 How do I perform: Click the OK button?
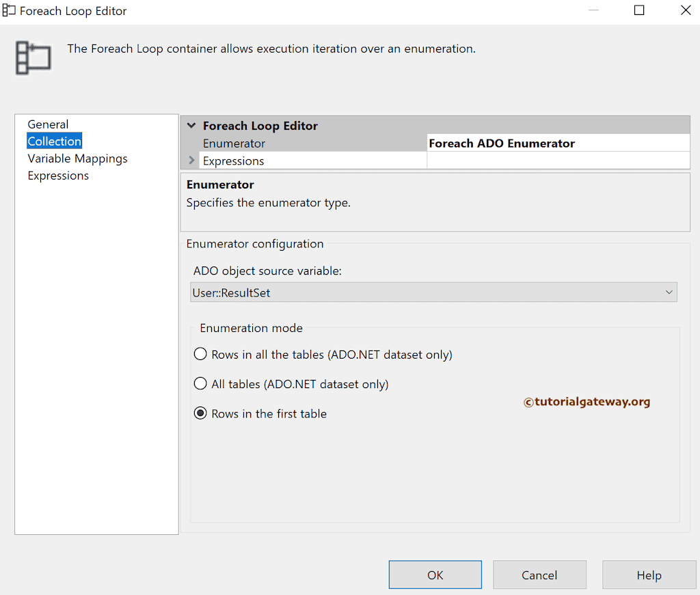435,575
